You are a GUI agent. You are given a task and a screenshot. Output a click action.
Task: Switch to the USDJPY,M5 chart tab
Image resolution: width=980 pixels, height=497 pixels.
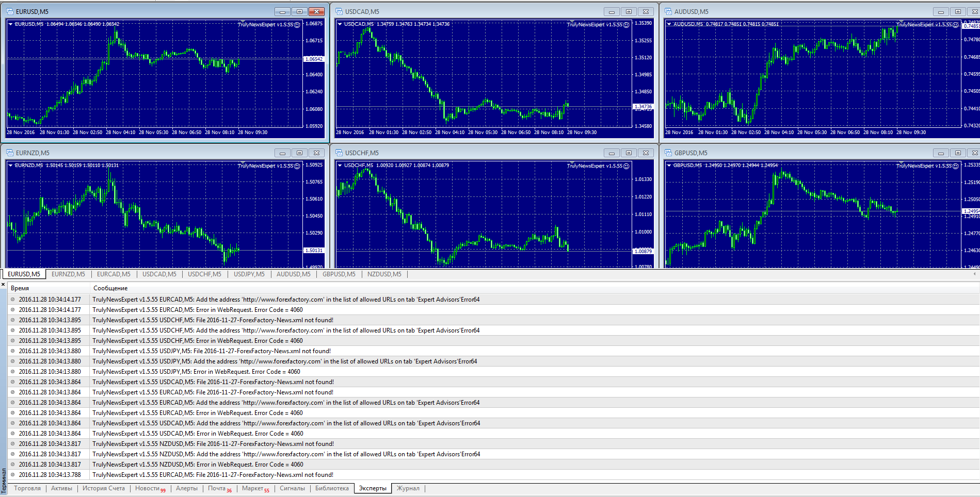[249, 274]
